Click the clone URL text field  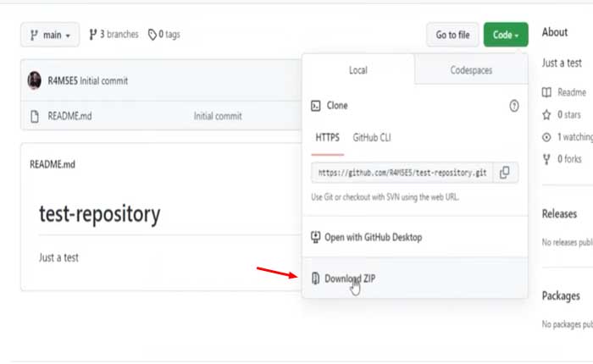pyautogui.click(x=402, y=173)
